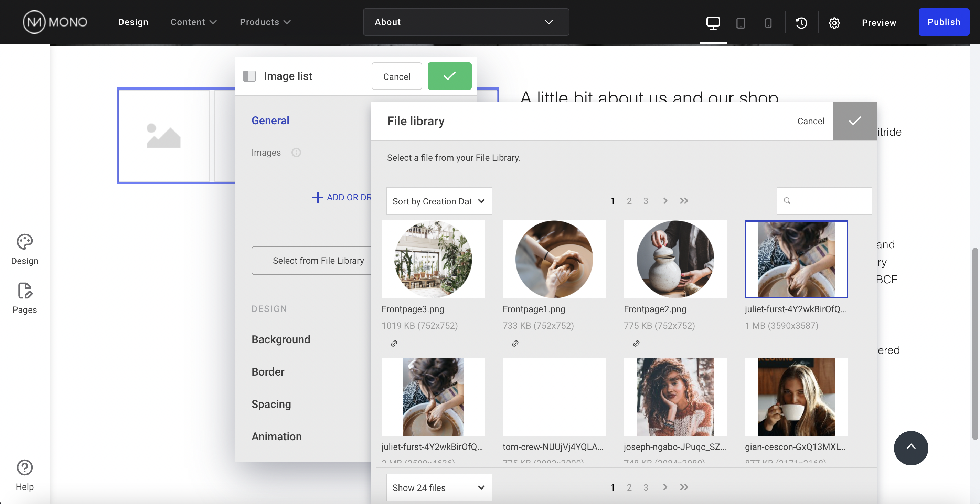
Task: Open Show 24 files dropdown
Action: pyautogui.click(x=439, y=487)
